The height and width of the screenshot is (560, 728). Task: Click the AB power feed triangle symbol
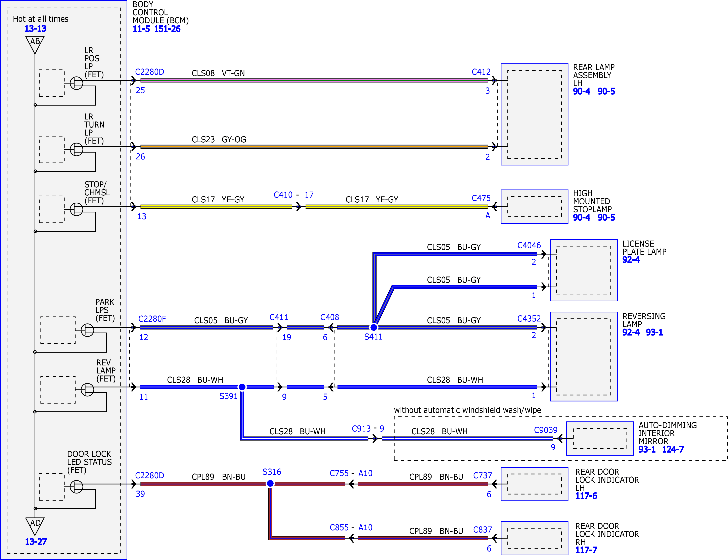(35, 45)
